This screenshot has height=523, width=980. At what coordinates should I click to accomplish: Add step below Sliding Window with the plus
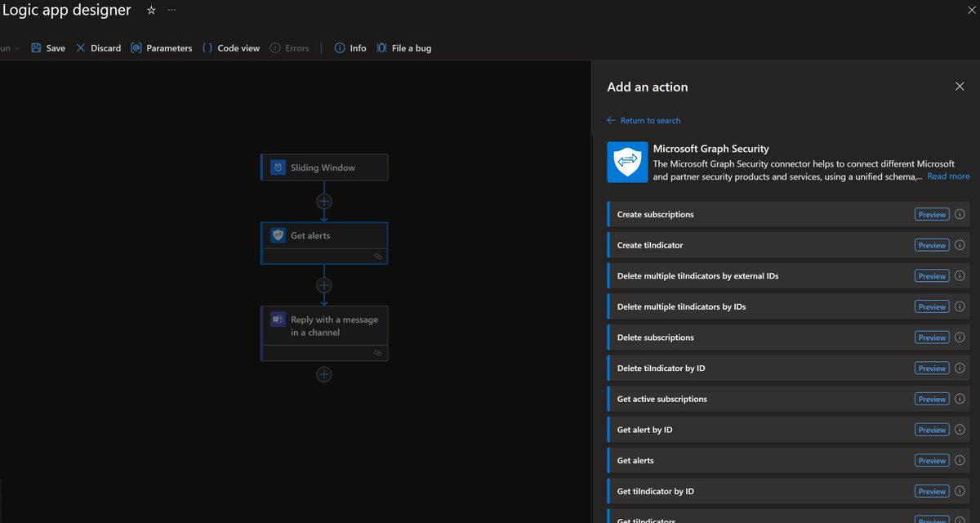(x=324, y=201)
